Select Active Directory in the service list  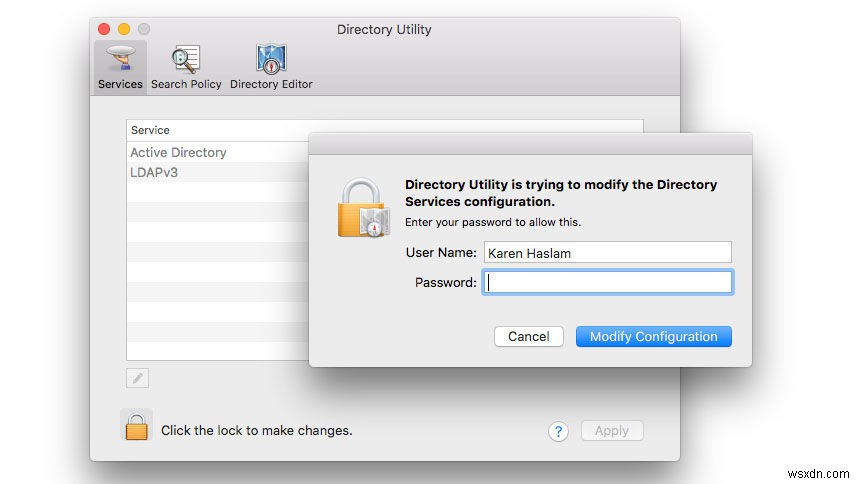tap(178, 153)
